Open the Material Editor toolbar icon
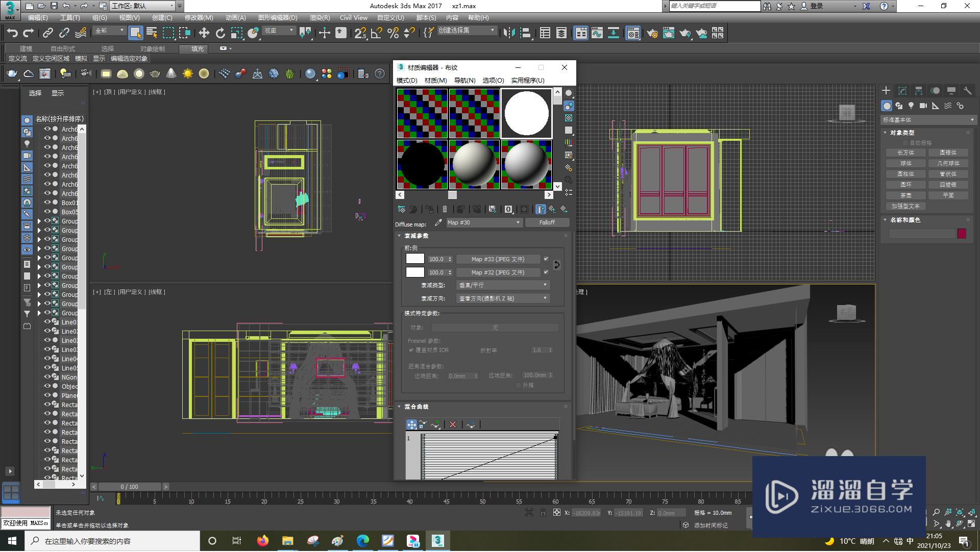This screenshot has height=552, width=980. [x=633, y=33]
